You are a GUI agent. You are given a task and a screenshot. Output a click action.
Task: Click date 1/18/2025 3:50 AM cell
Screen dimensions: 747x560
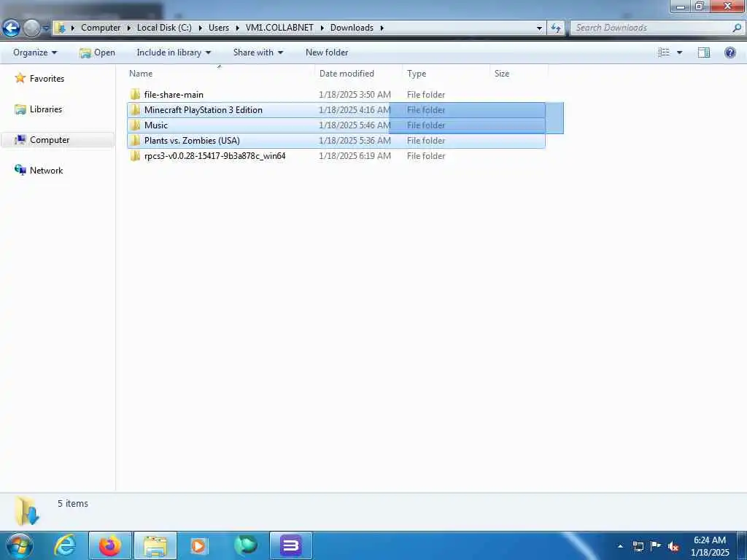click(x=355, y=95)
